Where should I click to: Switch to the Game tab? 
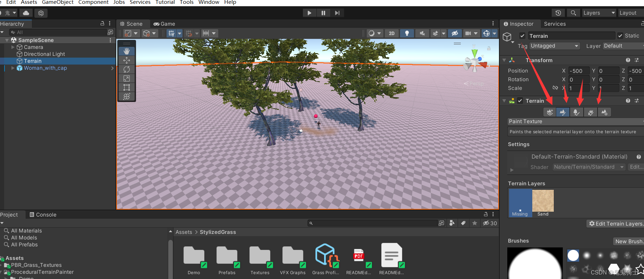164,24
